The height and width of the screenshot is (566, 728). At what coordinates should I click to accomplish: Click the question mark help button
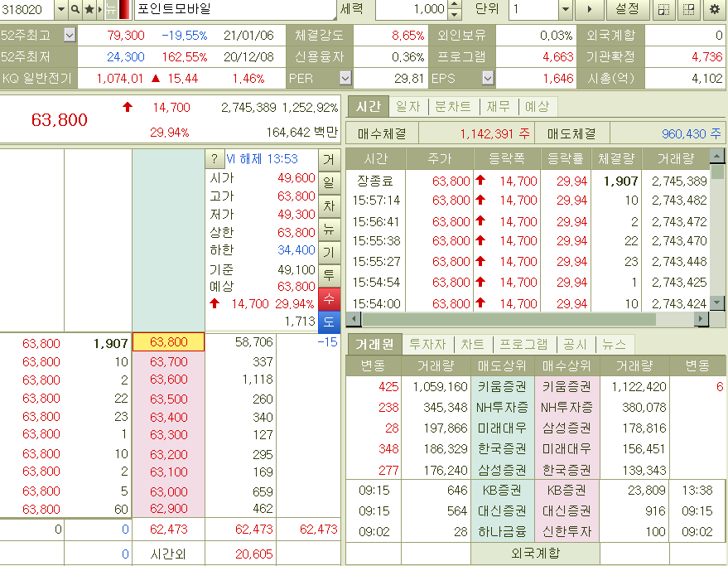214,159
